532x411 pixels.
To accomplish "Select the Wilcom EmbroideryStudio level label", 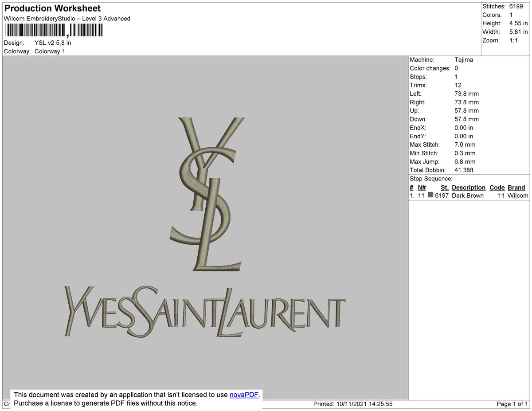I will coord(66,19).
